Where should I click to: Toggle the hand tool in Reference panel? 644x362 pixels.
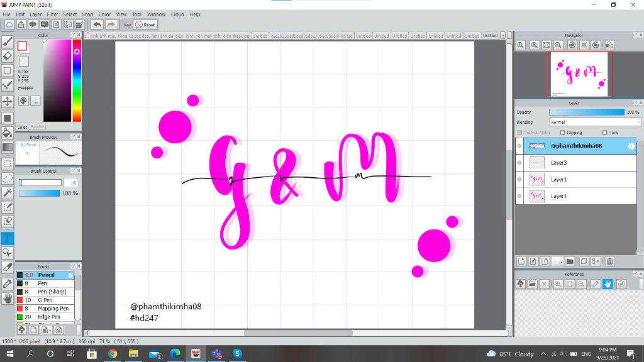coord(608,284)
